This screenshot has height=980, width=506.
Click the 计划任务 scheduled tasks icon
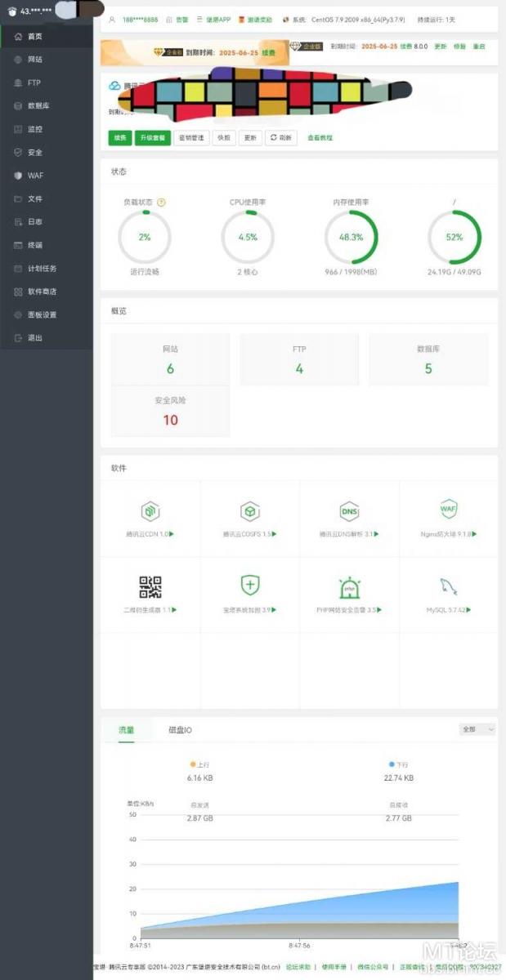pos(18,268)
